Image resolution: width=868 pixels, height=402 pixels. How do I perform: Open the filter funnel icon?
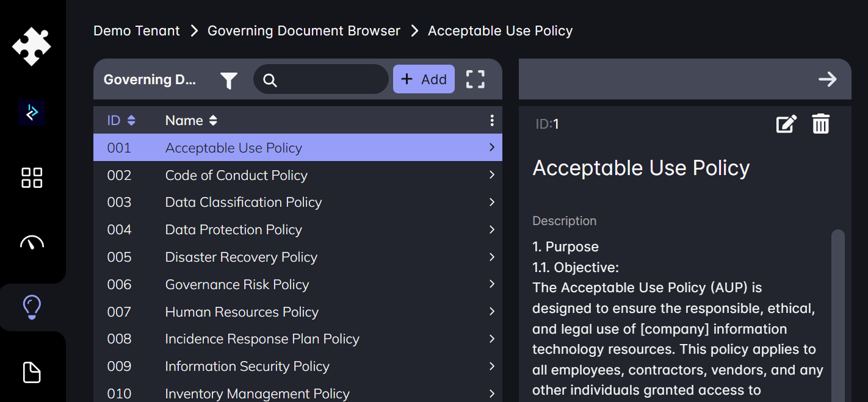[228, 79]
